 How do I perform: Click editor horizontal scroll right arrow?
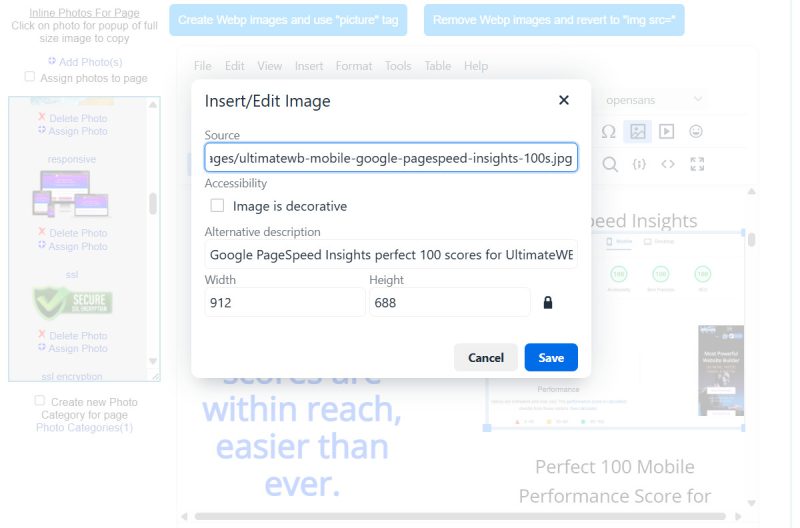pyautogui.click(x=738, y=516)
